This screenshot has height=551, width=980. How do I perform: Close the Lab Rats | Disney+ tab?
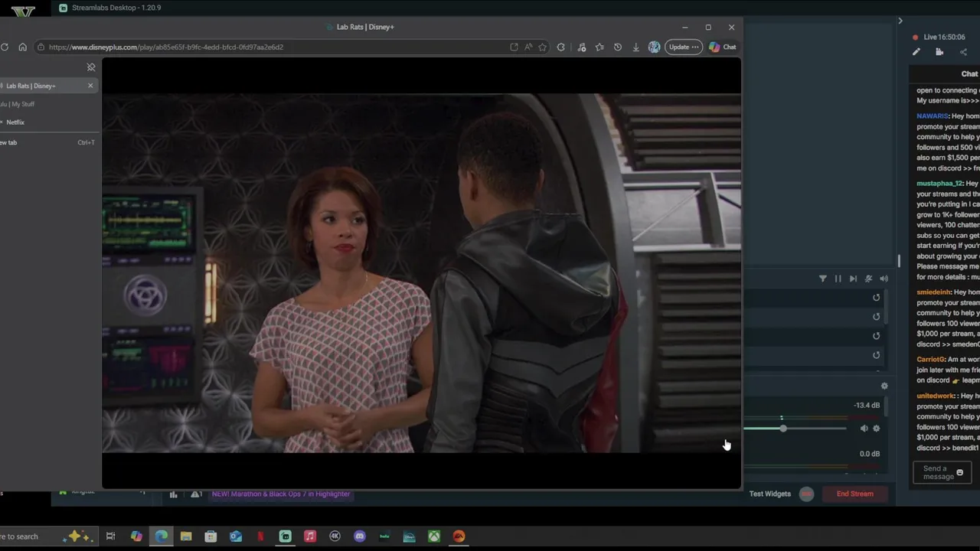coord(90,86)
